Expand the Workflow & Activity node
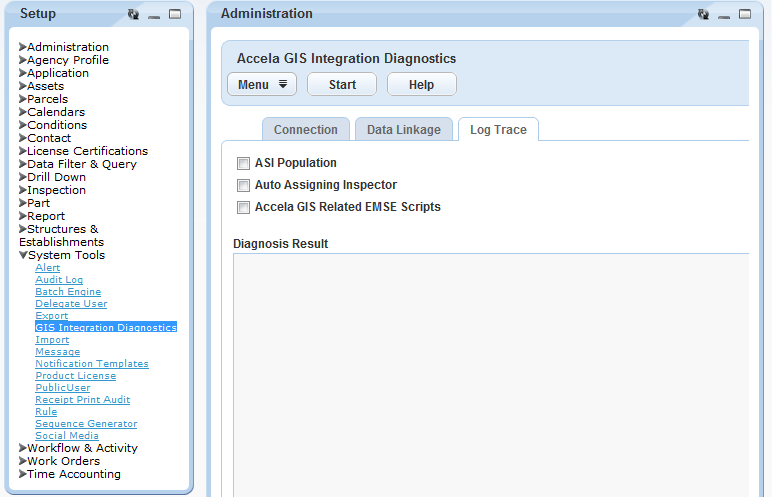772x497 pixels. click(x=23, y=448)
